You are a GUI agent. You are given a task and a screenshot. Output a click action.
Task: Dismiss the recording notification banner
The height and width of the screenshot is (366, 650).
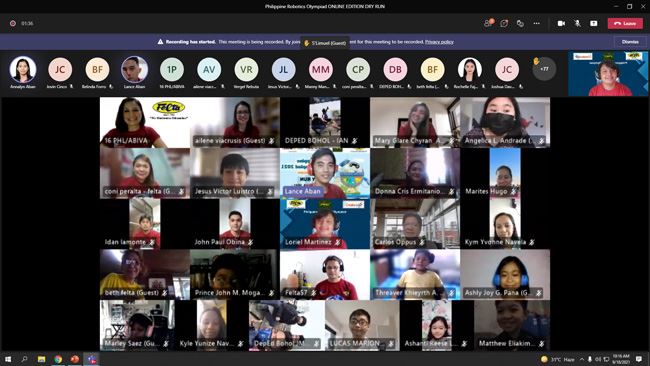point(630,42)
